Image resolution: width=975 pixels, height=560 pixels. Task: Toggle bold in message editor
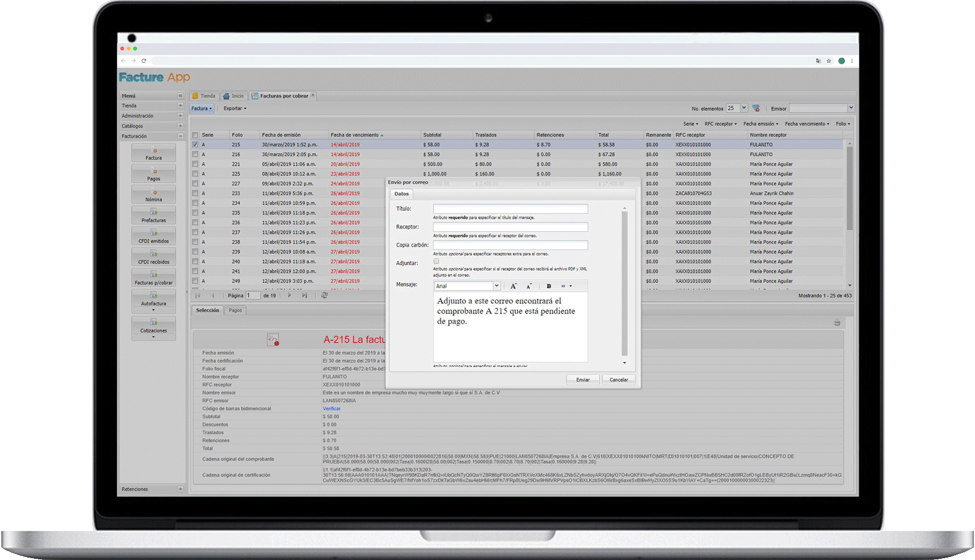click(x=549, y=286)
